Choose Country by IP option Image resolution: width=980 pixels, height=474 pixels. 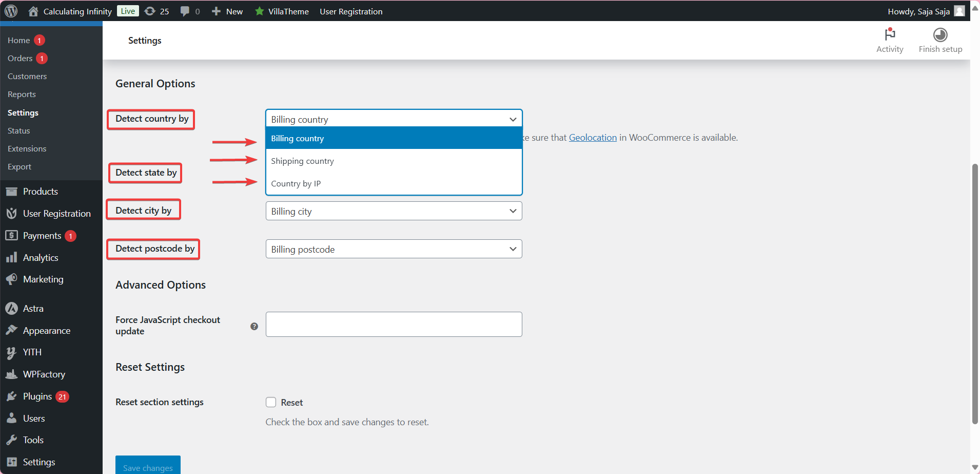tap(296, 184)
